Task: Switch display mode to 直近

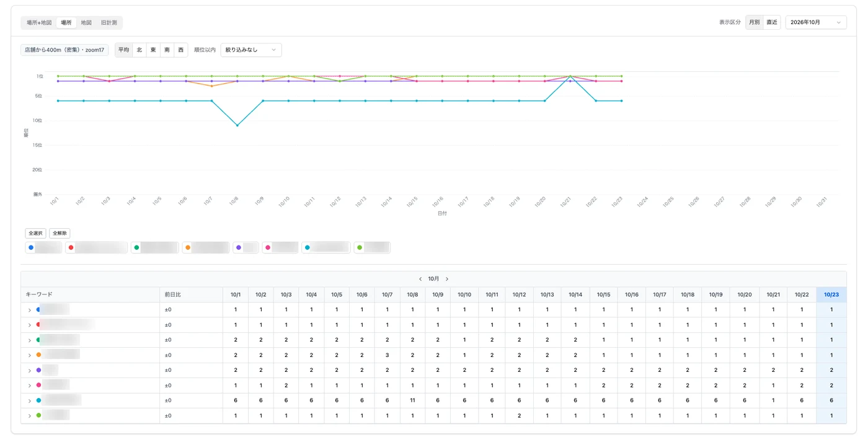Action: tap(772, 22)
